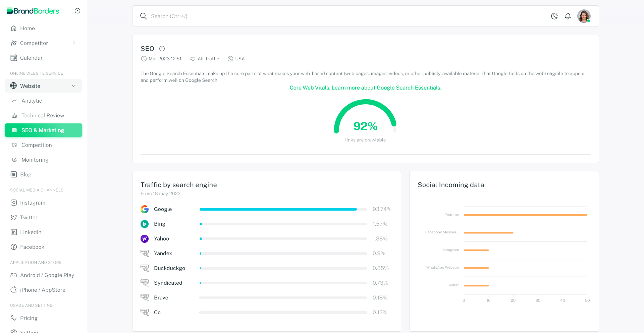
Task: Open the Calendar icon in sidebar
Action: coord(14,58)
